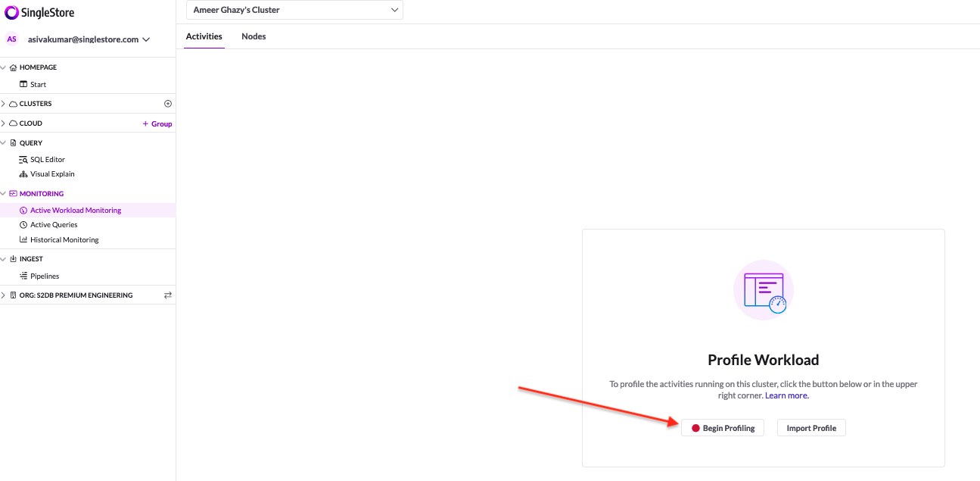Click the Begin Profiling button
The image size is (980, 481).
pos(722,427)
